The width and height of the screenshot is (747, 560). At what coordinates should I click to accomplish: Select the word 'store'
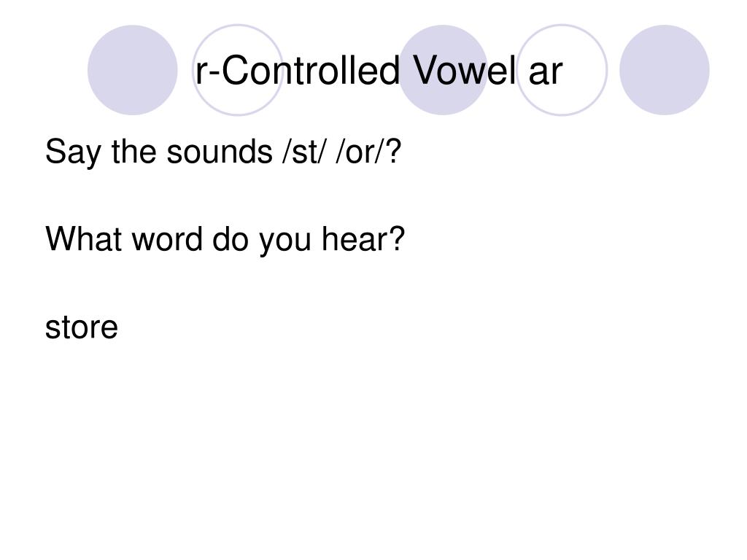pyautogui.click(x=82, y=327)
